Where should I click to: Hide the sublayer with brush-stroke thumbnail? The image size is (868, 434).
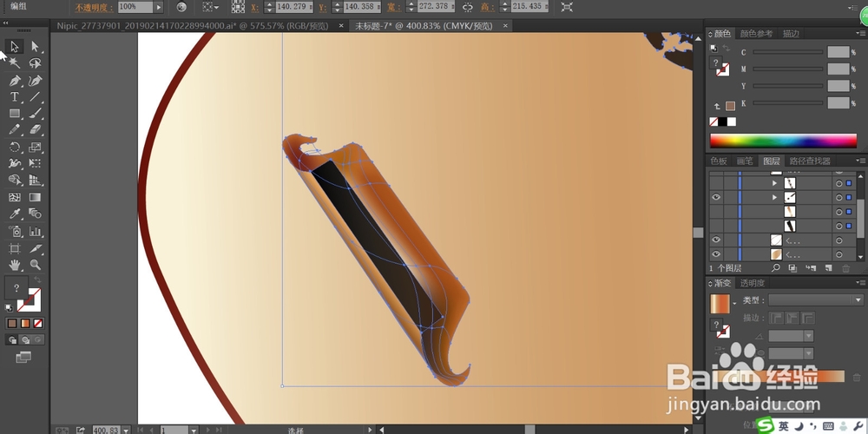[x=716, y=197]
